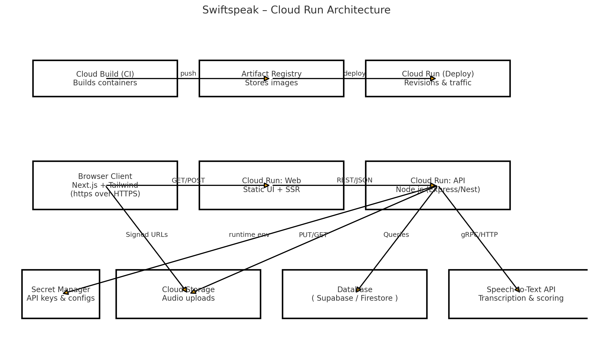Click the 'runtime env' label

(x=249, y=235)
